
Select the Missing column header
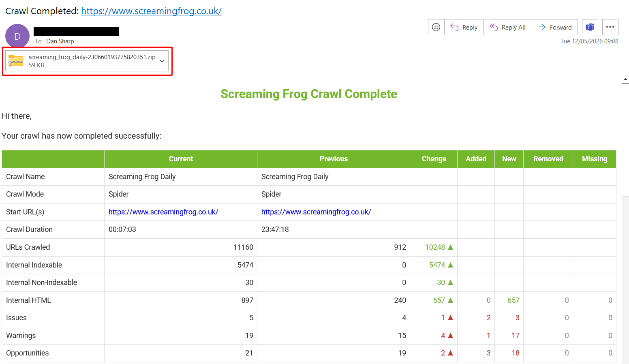tap(595, 159)
